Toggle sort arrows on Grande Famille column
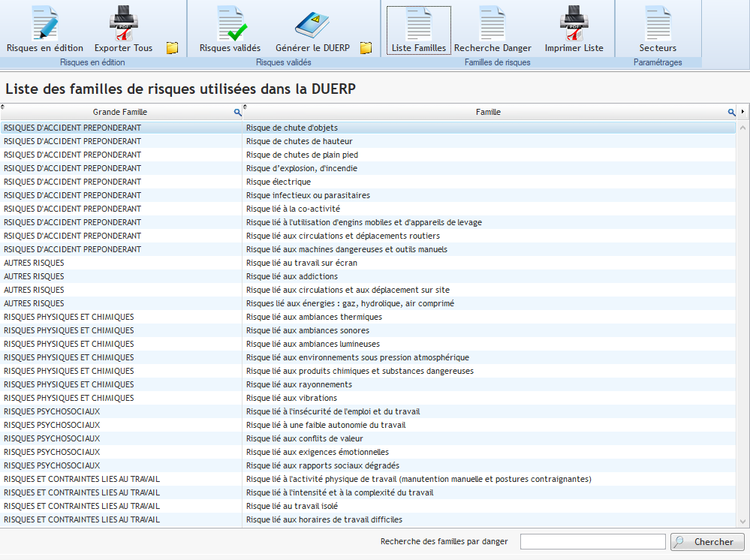750x560 pixels. (x=4, y=107)
